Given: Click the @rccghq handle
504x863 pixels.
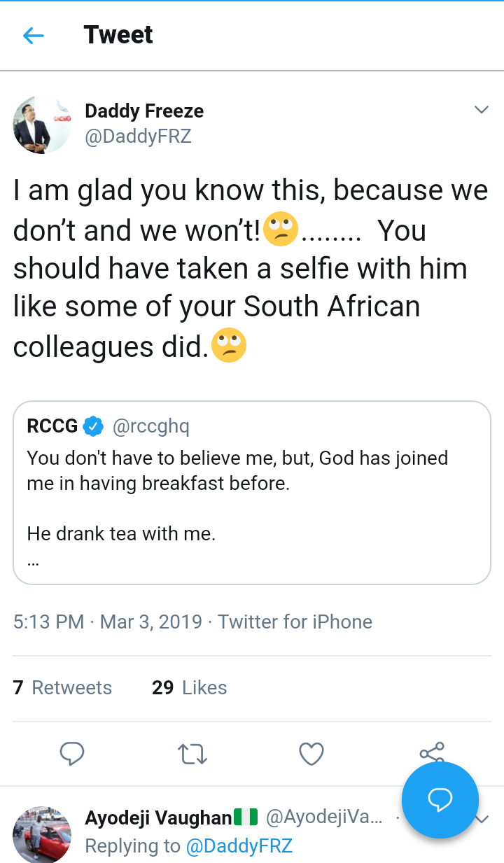Looking at the screenshot, I should [150, 426].
